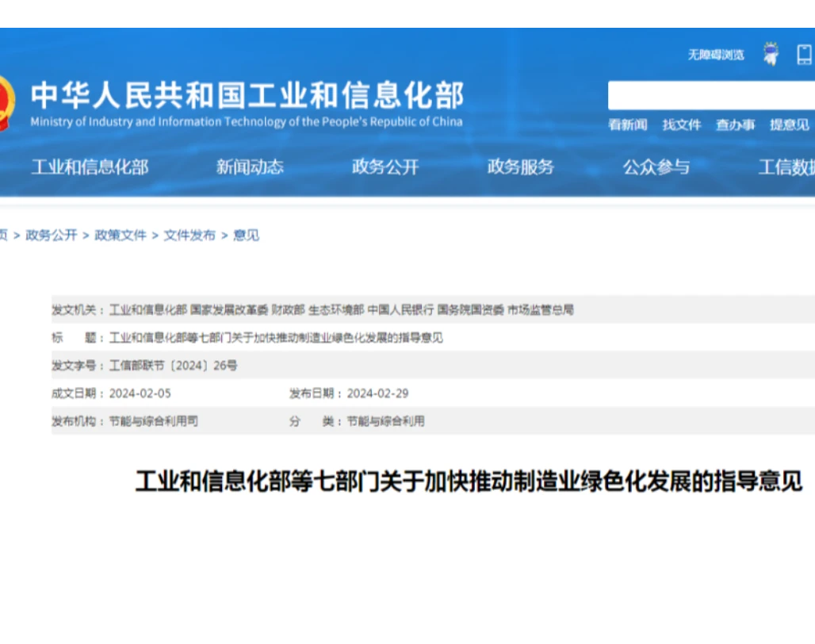The image size is (815, 644).
Task: Click 政策文件 in the breadcrumb trail
Action: click(120, 235)
